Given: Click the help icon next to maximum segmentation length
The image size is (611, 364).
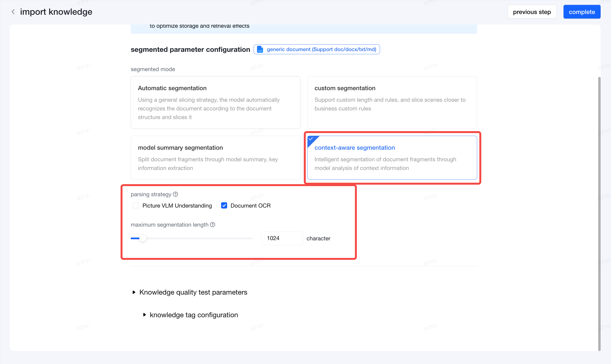Looking at the screenshot, I should (x=213, y=225).
